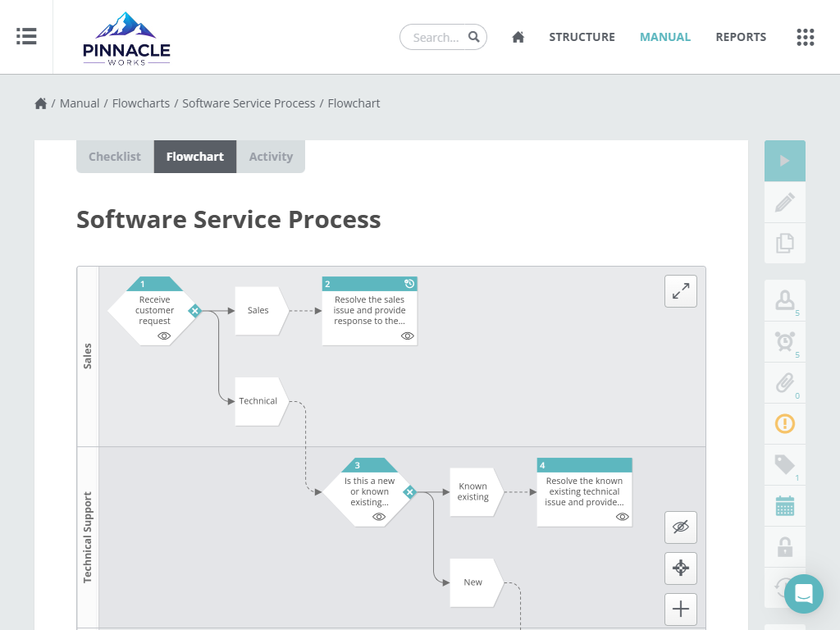Viewport: 840px width, 630px height.
Task: Click the Manual breadcrumb link
Action: pyautogui.click(x=80, y=103)
